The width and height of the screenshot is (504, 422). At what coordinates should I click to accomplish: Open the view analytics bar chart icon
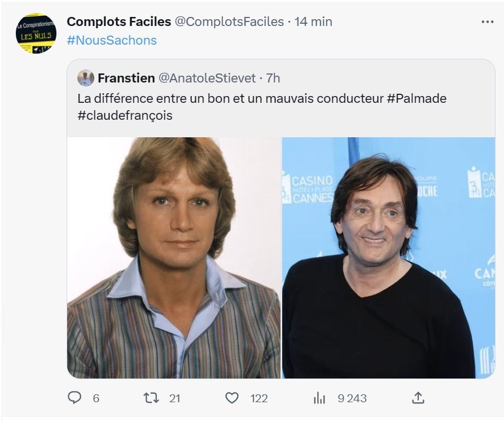coord(319,398)
